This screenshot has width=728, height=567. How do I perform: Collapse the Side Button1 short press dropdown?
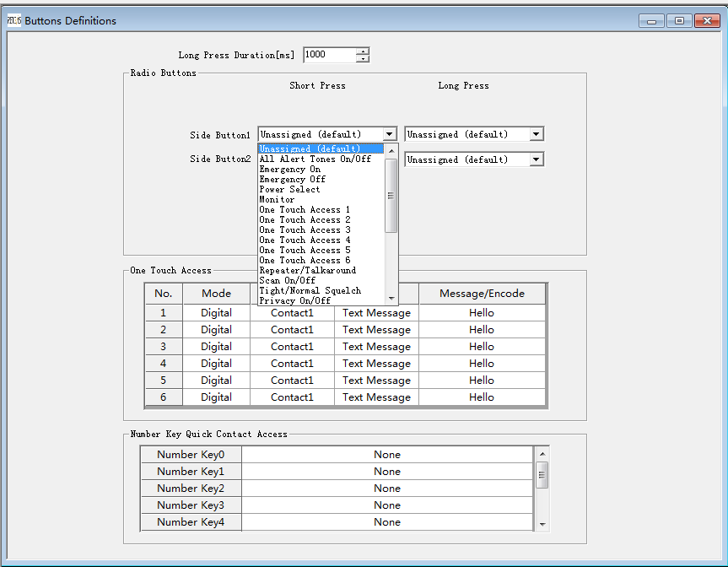pos(389,134)
